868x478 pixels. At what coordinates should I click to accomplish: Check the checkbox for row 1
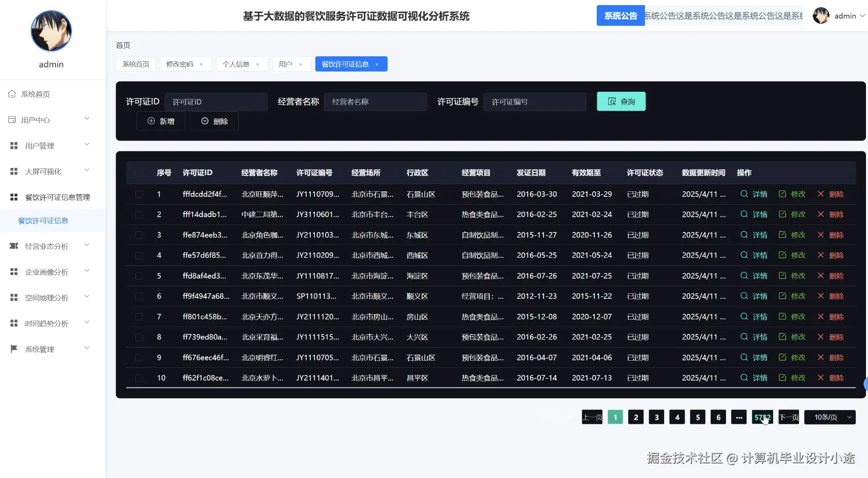(x=139, y=194)
